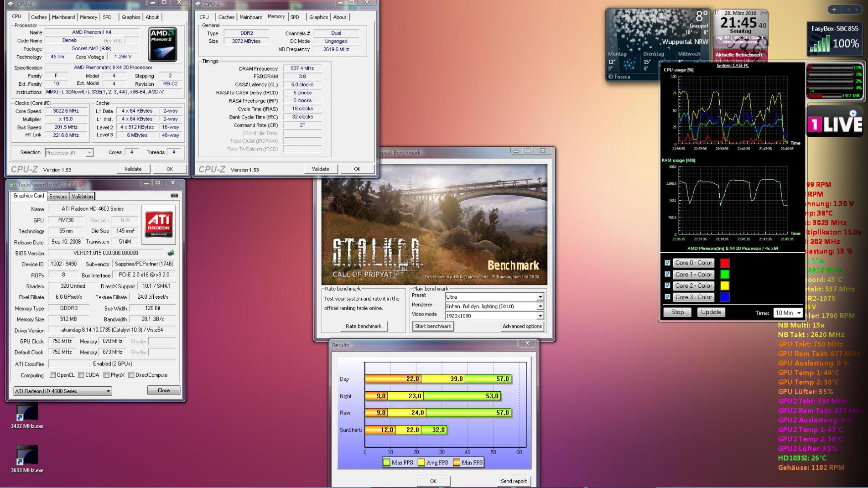Enable the PhysX checkbox in GPU-Z
This screenshot has width=868, height=488.
click(x=106, y=375)
